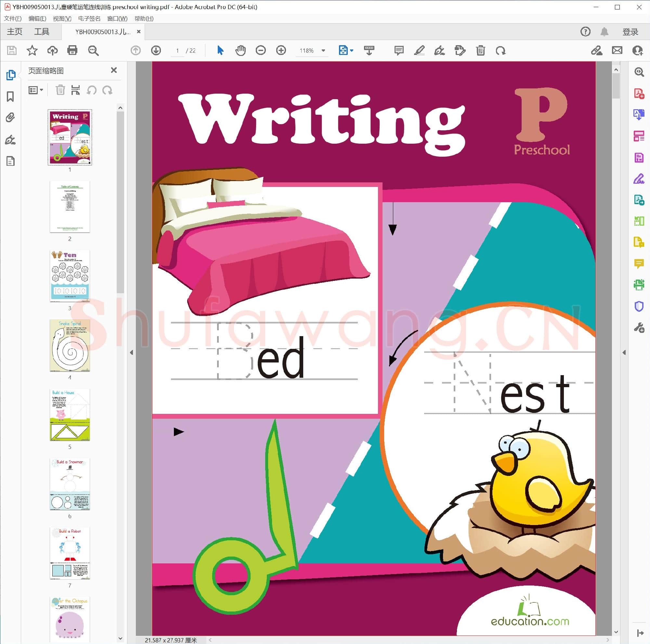Open the zoom percentage dropdown
650x644 pixels.
(x=323, y=50)
